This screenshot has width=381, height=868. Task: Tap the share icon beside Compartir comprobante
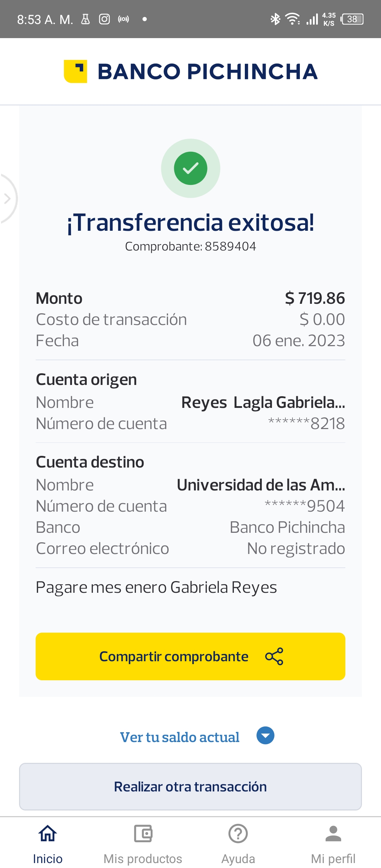coord(274,657)
